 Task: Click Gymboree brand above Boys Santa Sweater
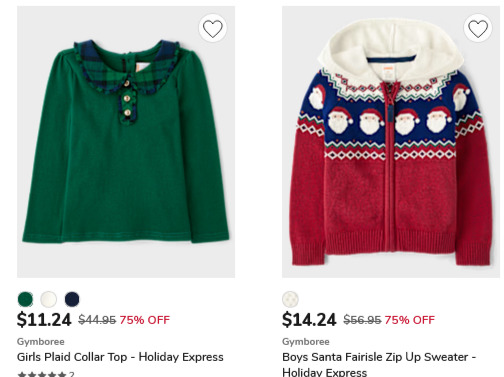(x=306, y=342)
